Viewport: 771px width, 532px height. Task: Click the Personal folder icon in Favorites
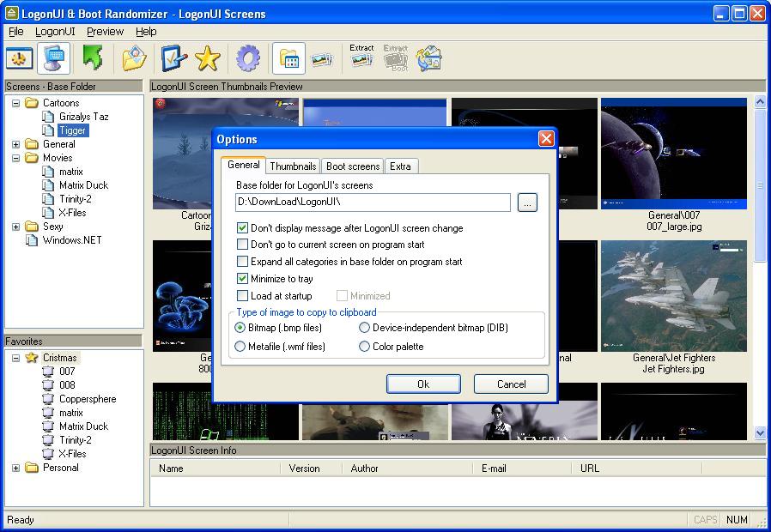pos(32,468)
